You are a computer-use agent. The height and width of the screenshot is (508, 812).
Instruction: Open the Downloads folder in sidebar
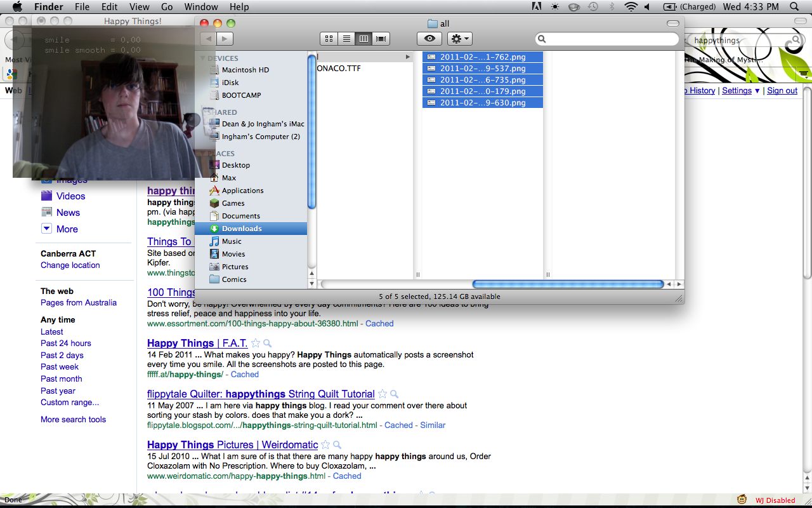(x=242, y=229)
